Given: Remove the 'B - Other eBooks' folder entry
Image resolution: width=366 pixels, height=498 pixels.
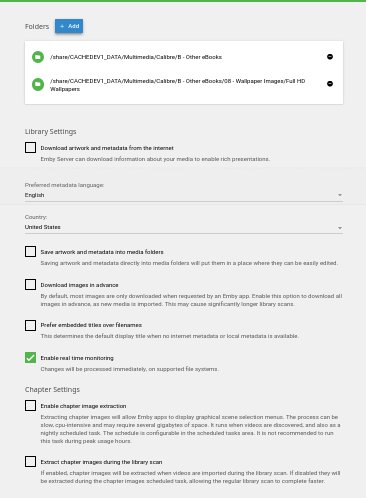Looking at the screenshot, I should coord(330,57).
